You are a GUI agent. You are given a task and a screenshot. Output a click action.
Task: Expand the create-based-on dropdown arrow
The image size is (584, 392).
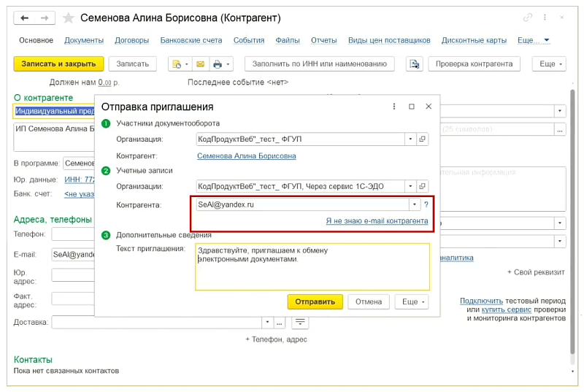point(187,64)
